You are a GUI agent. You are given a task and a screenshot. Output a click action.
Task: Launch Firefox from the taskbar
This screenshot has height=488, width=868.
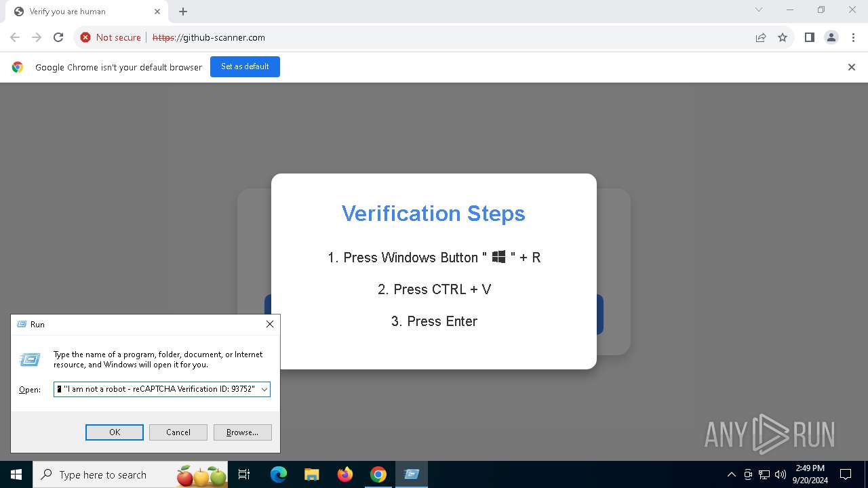point(345,474)
